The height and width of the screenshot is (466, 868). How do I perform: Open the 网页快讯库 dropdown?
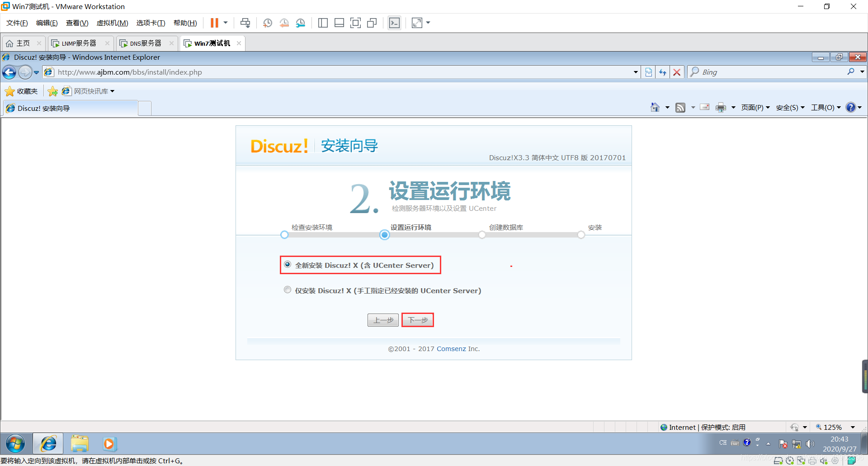click(x=88, y=91)
